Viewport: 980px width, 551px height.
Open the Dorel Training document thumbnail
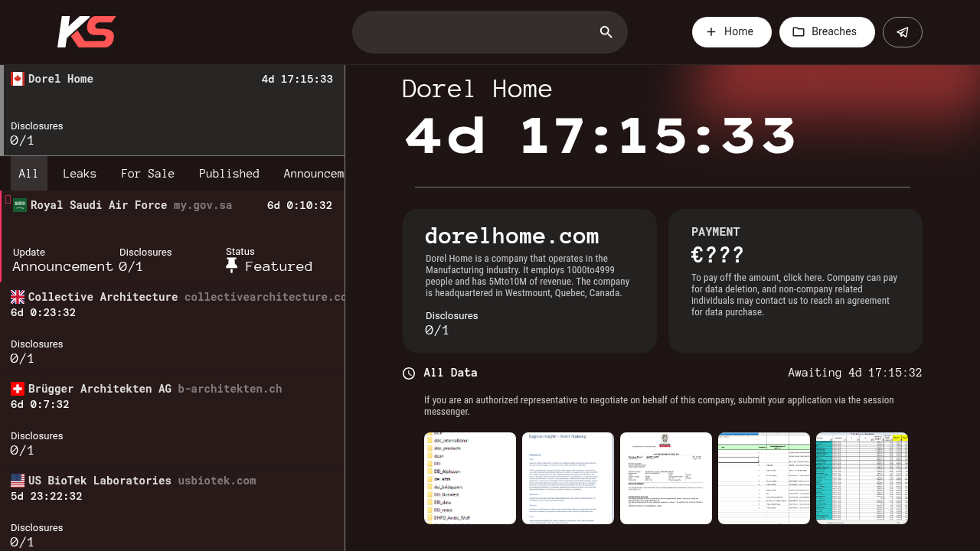pos(568,478)
